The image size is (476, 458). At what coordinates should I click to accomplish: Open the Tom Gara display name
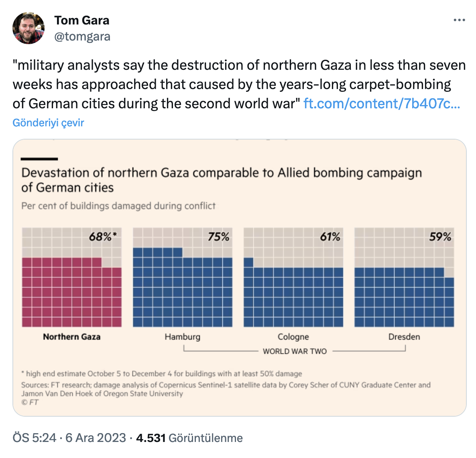[82, 20]
